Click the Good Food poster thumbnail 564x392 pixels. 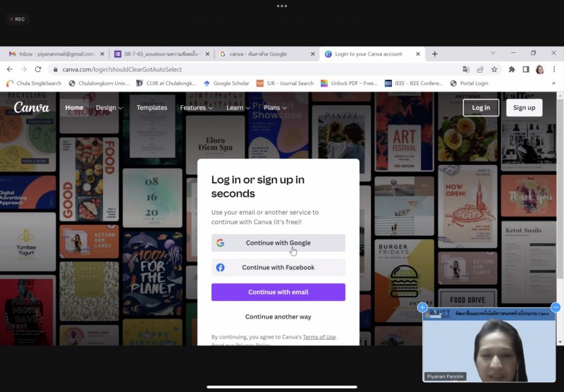[x=90, y=179]
